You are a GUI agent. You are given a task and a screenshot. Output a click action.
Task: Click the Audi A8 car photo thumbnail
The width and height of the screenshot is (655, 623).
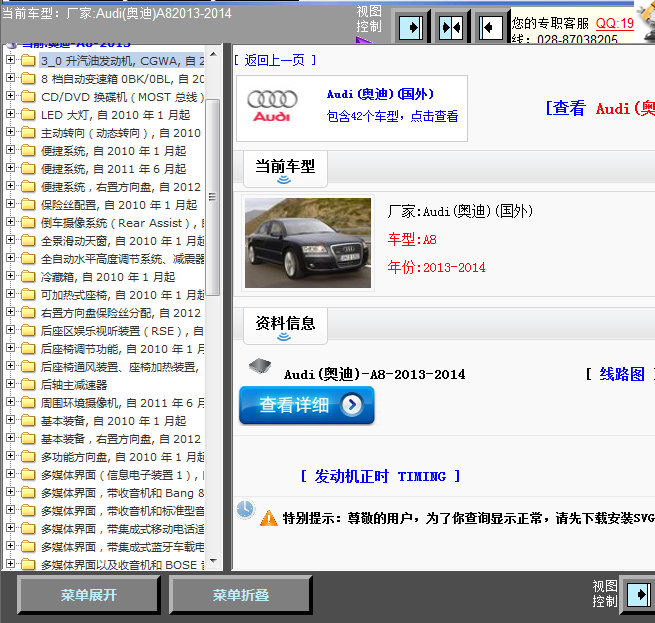308,243
